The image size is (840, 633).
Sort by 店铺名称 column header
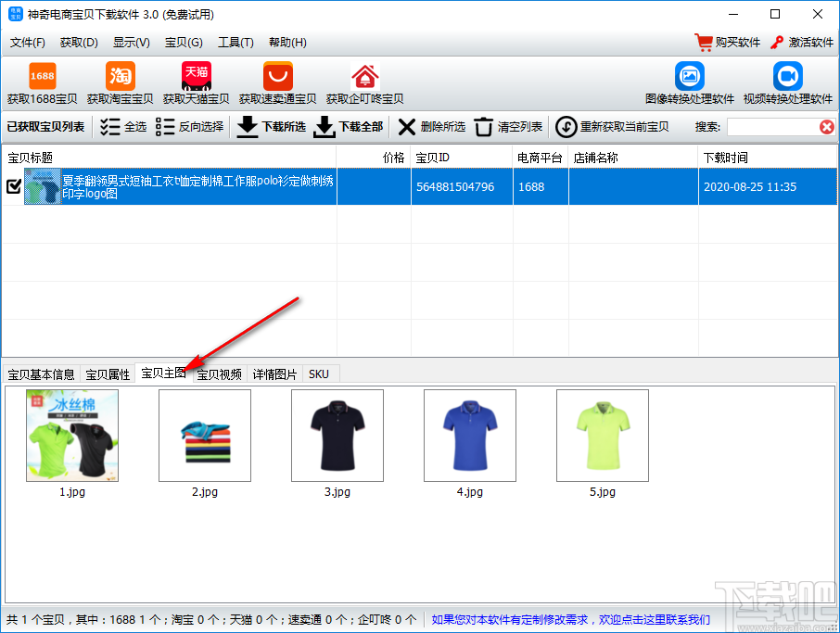click(x=633, y=158)
